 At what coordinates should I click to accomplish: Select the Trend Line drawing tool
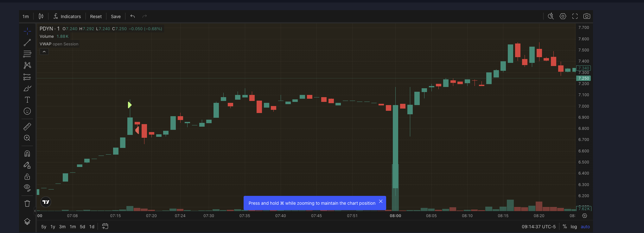27,43
